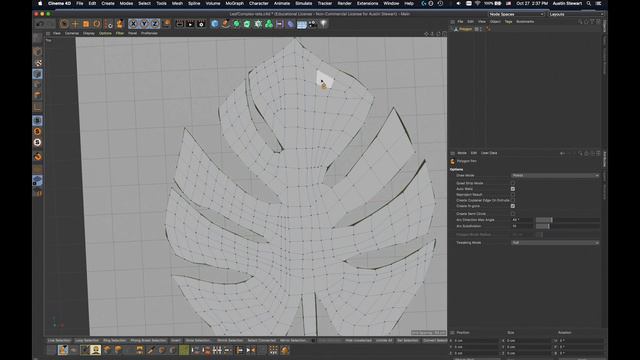The image size is (640, 360).
Task: Open macOS Spotlight search icon
Action: [x=589, y=3]
